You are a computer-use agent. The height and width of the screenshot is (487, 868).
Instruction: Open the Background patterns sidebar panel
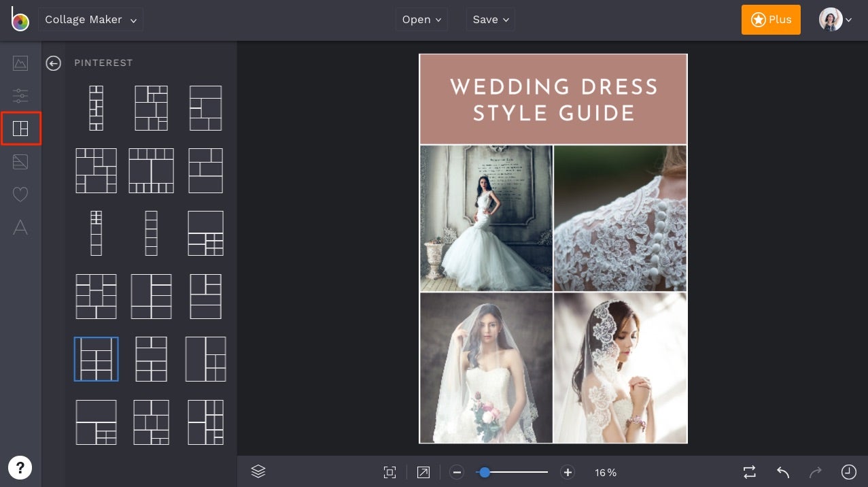20,161
